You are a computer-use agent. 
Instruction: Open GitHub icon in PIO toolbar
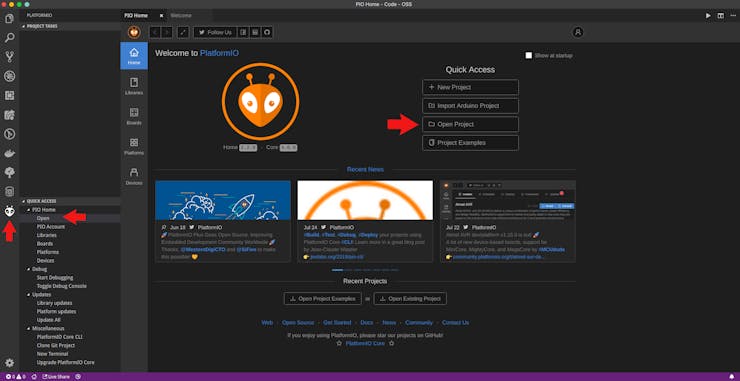tap(267, 32)
